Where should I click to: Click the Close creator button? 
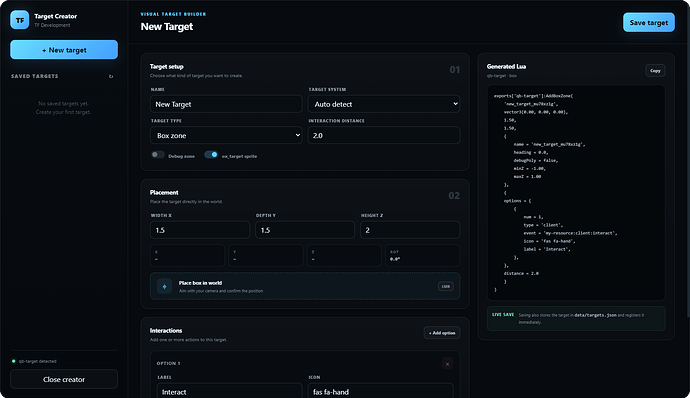tap(64, 379)
